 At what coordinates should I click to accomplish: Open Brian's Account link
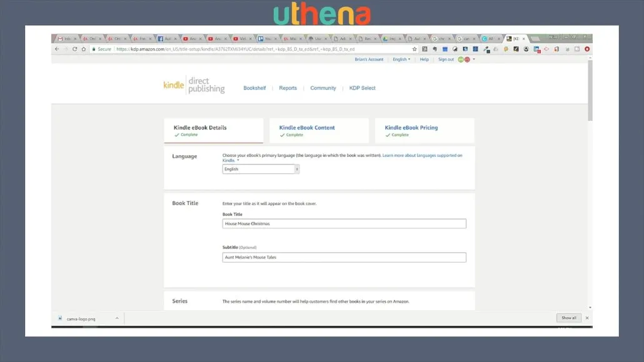click(369, 59)
